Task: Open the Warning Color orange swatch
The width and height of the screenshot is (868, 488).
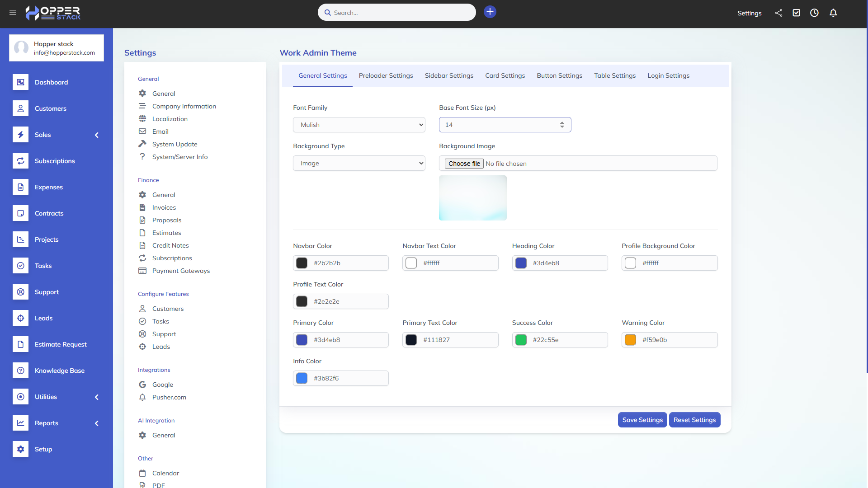Action: [x=630, y=340]
